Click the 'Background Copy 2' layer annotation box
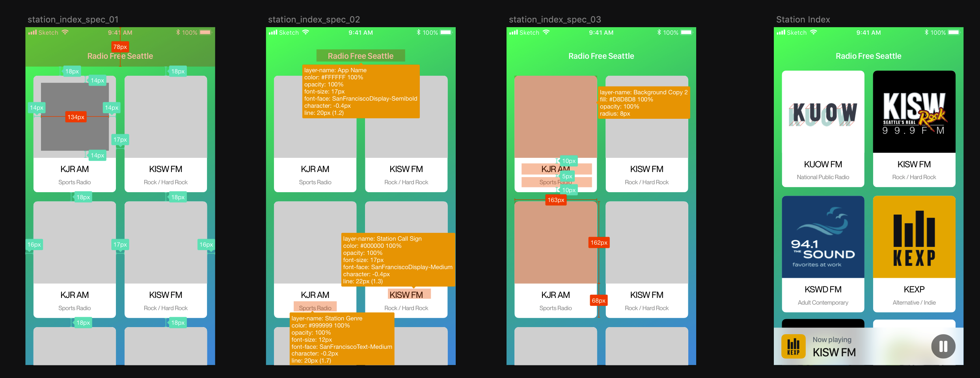The image size is (980, 378). coord(644,103)
